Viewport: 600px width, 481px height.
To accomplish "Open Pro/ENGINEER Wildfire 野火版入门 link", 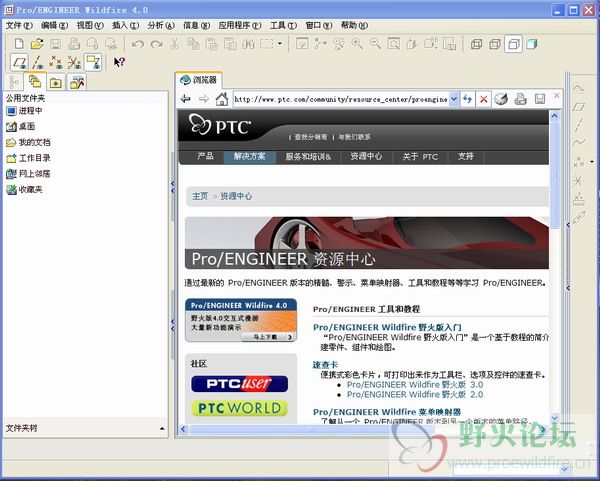I will [387, 328].
